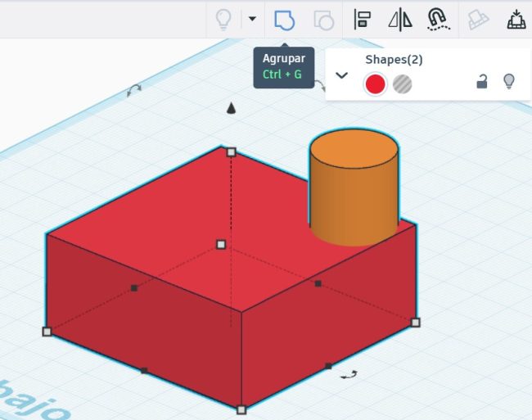Open the Align tool

coord(362,20)
